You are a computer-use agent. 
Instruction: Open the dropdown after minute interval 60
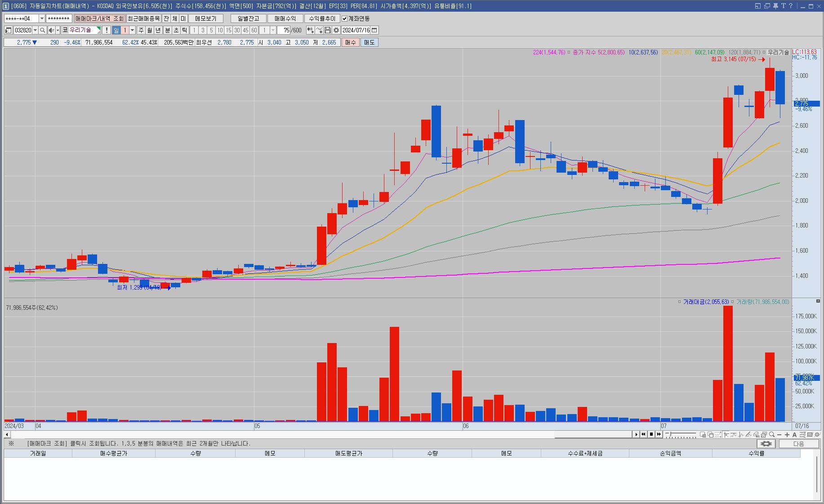pyautogui.click(x=273, y=30)
